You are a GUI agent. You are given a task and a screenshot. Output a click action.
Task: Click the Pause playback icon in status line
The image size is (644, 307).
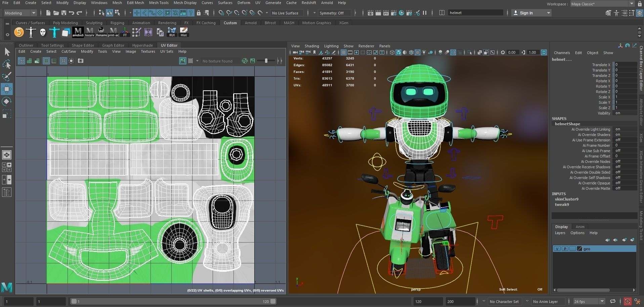425,13
